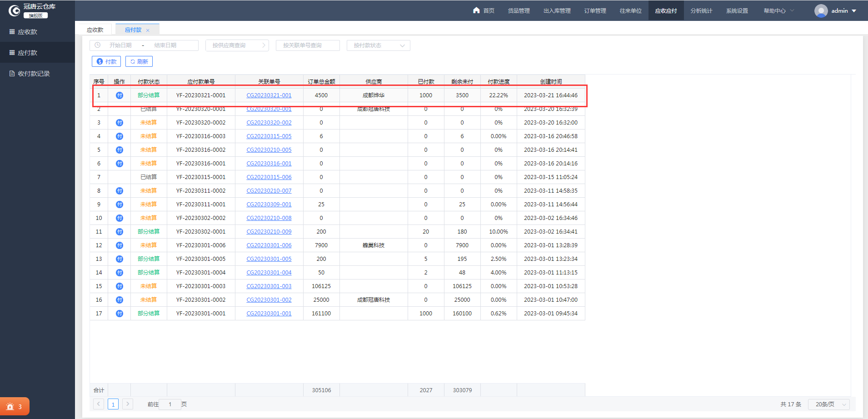Go to the previous page arrow
This screenshot has width=868, height=419.
pos(99,404)
